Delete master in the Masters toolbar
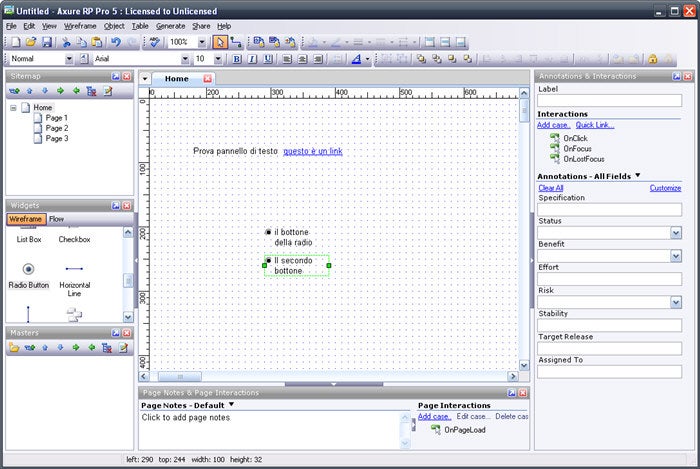 click(x=107, y=347)
